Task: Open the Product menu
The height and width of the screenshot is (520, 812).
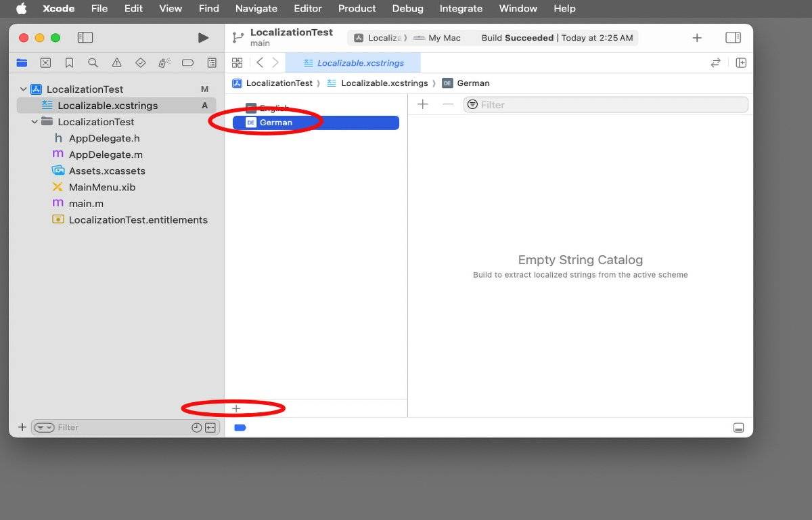Action: [x=357, y=9]
